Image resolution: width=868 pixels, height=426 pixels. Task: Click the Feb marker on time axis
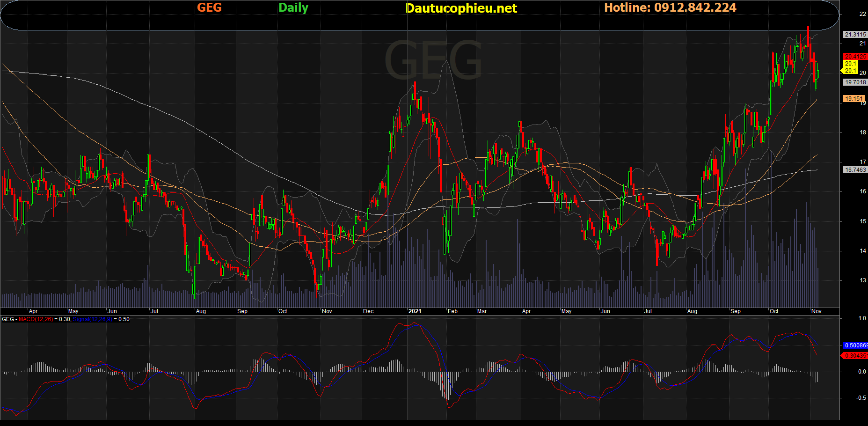(452, 311)
